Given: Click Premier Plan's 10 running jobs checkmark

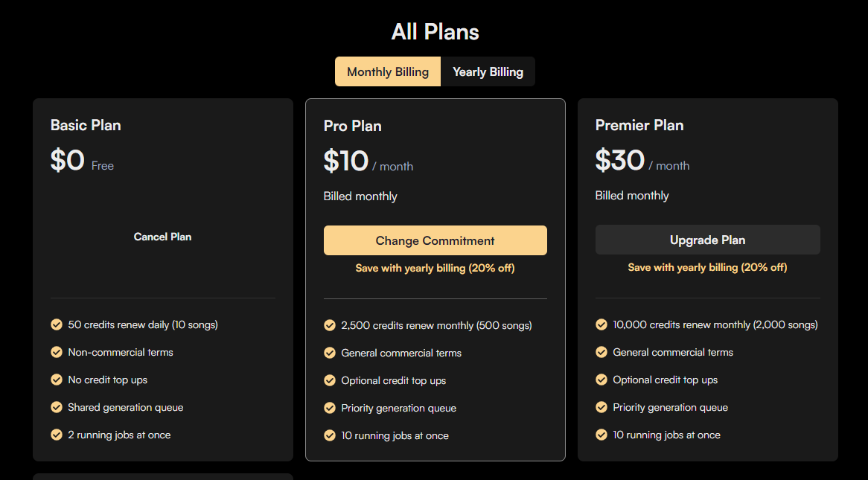Looking at the screenshot, I should point(601,435).
